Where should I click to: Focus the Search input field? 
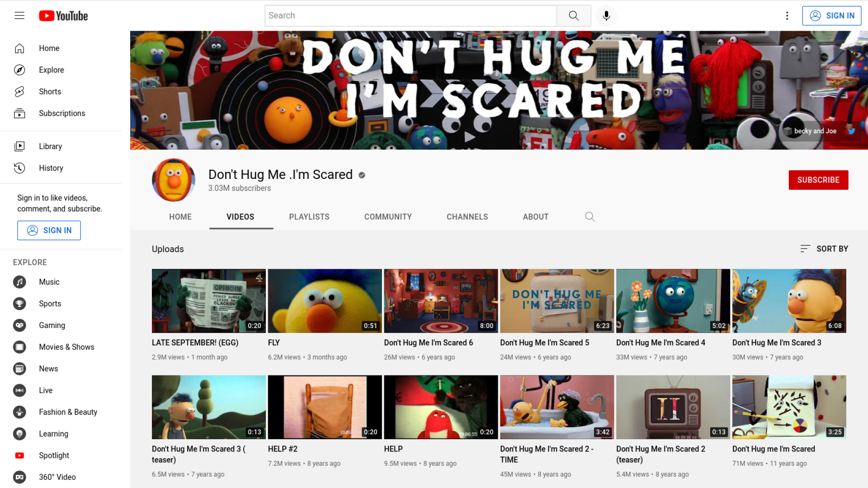tap(410, 16)
